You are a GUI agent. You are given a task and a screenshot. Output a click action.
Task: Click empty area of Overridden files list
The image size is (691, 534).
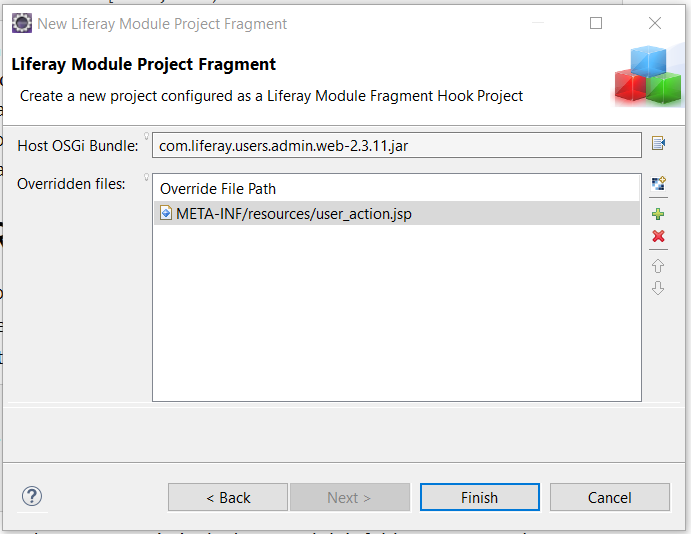396,320
